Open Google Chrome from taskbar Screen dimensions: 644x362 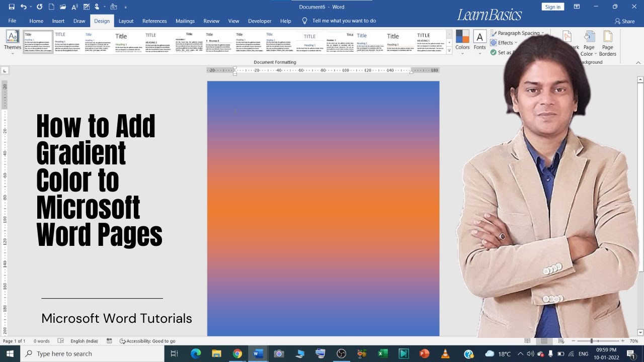click(237, 353)
